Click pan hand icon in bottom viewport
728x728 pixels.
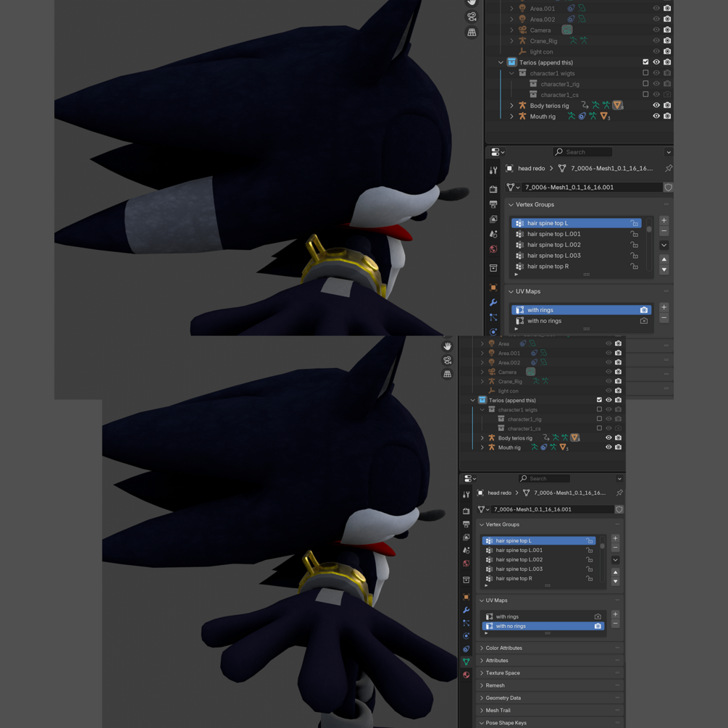(448, 346)
